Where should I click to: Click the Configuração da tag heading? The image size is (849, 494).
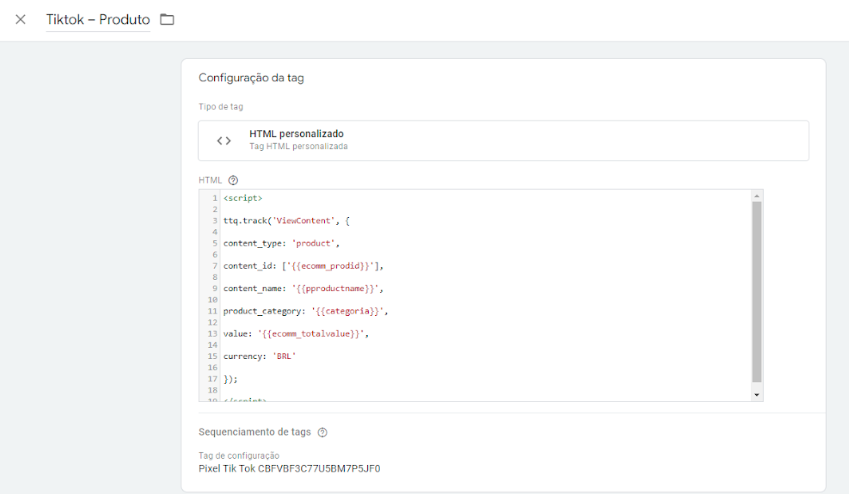251,78
